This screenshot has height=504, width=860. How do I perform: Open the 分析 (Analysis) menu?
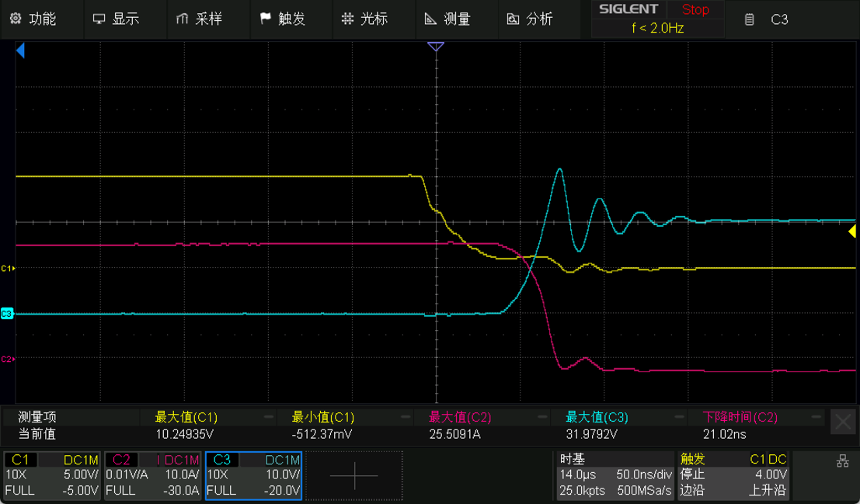pyautogui.click(x=531, y=19)
